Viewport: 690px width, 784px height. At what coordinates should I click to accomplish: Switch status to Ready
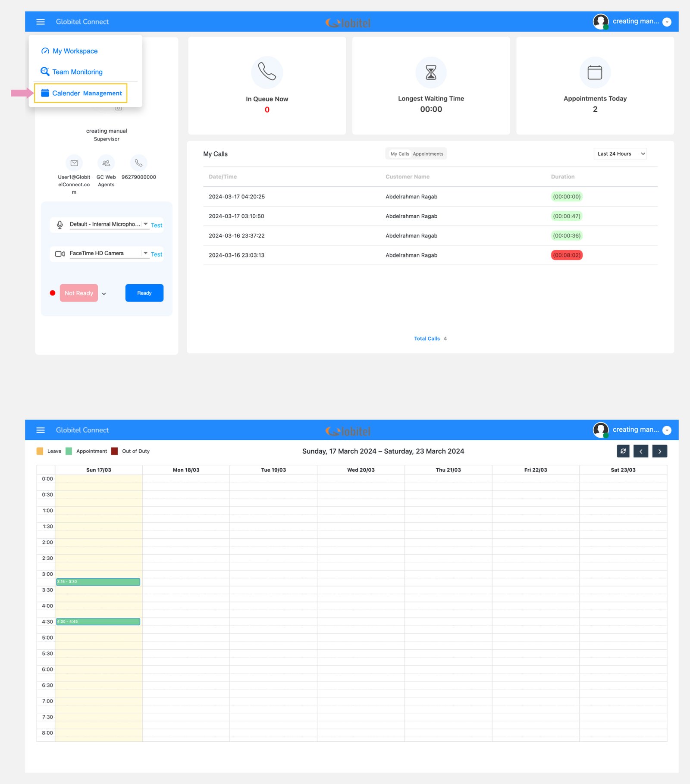[x=144, y=293]
